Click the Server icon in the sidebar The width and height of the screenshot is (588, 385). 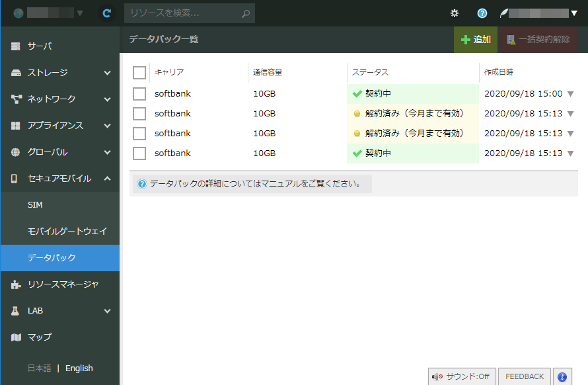16,46
